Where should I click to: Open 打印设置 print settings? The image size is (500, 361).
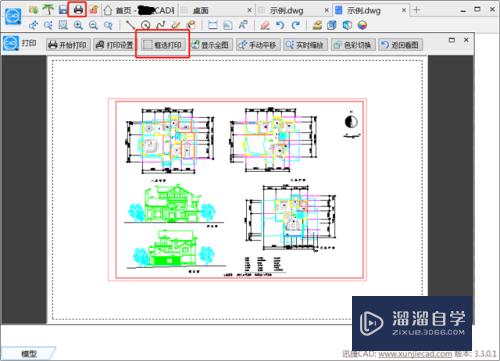[114, 45]
